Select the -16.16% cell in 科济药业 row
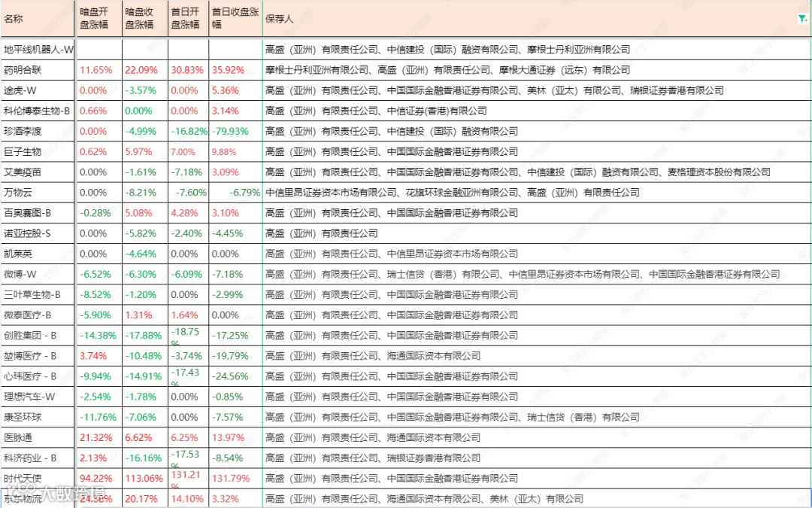Viewport: 812px width, 508px height. (x=144, y=458)
